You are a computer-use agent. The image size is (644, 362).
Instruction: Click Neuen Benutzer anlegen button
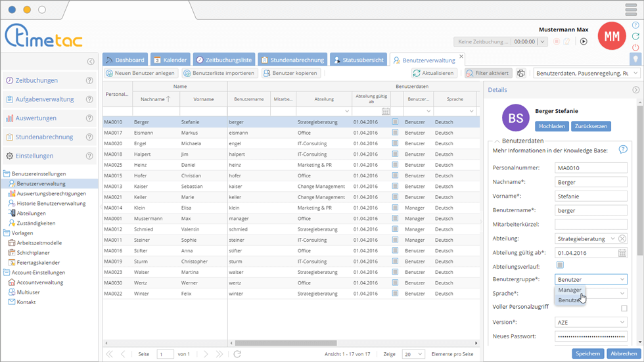(140, 73)
